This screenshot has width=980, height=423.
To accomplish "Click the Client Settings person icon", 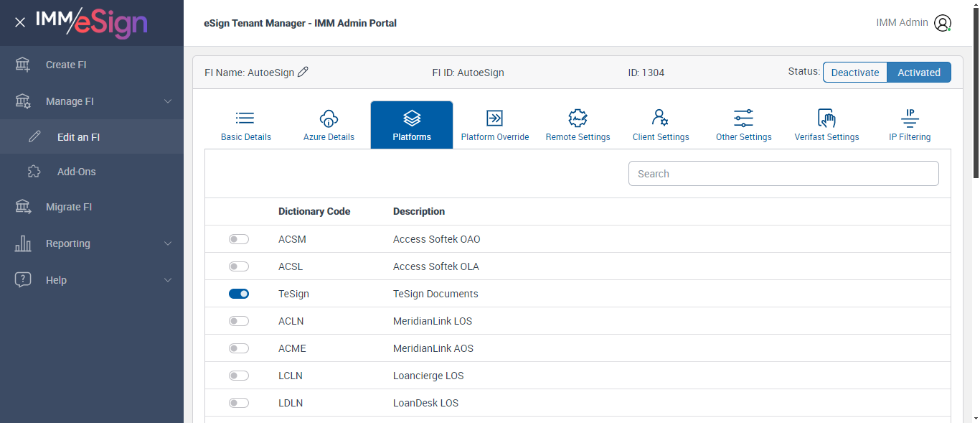I will point(660,118).
